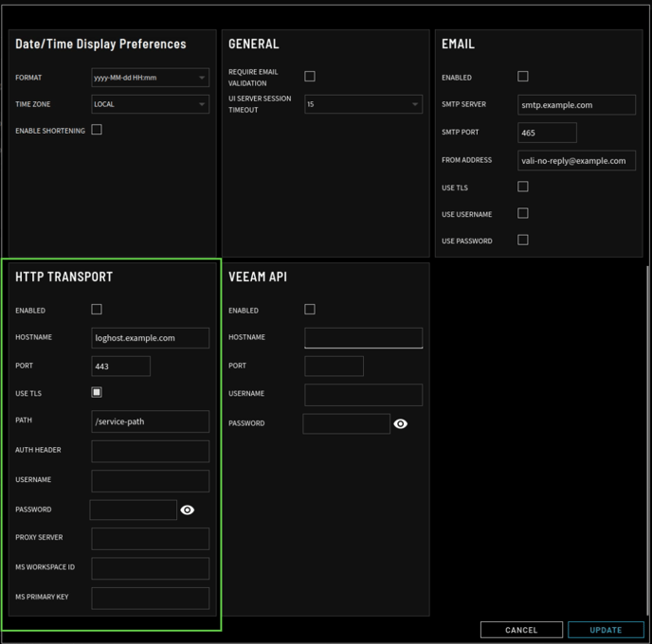Edit HTTP Transport Hostname field

(150, 338)
